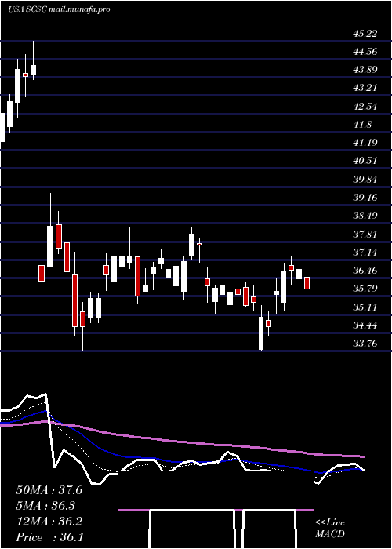Select the 35.79 price axis label
Viewport: 392px width, 549px height.
[x=365, y=289]
